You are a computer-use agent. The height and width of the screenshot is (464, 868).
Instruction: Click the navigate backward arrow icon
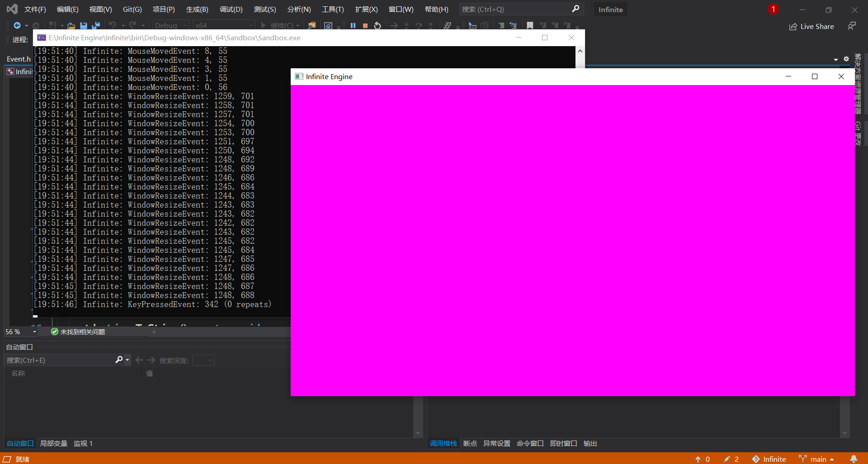(x=17, y=25)
